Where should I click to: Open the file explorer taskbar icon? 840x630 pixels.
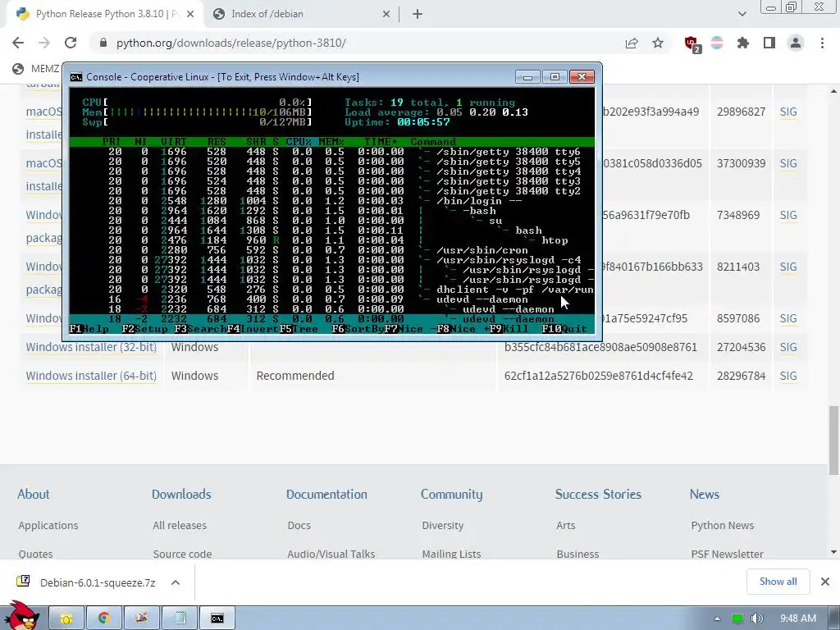[x=66, y=619]
